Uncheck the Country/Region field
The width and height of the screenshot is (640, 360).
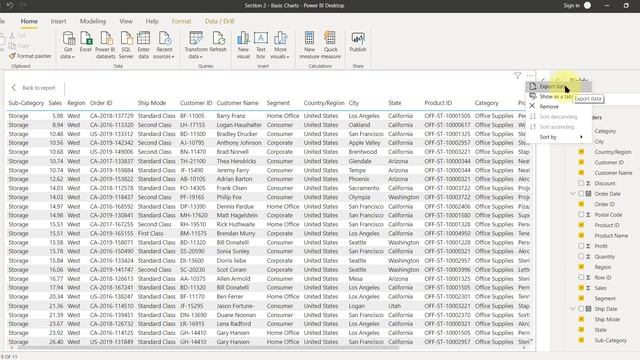(581, 152)
